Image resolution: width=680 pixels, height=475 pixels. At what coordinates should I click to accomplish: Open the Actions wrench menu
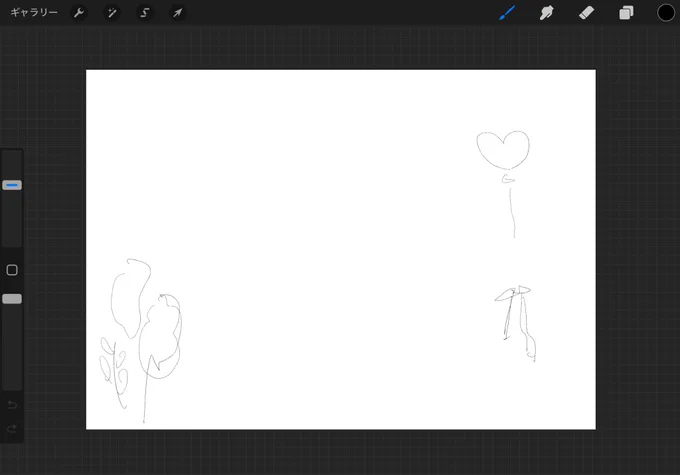78,13
